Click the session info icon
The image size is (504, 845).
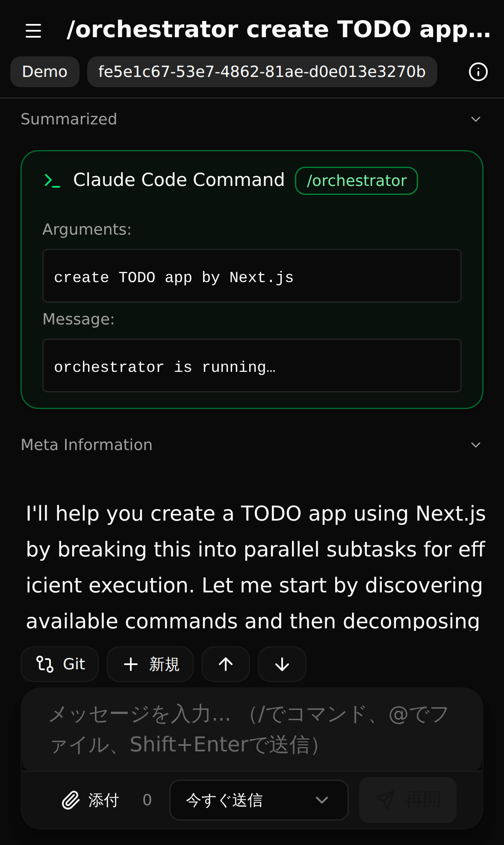478,72
